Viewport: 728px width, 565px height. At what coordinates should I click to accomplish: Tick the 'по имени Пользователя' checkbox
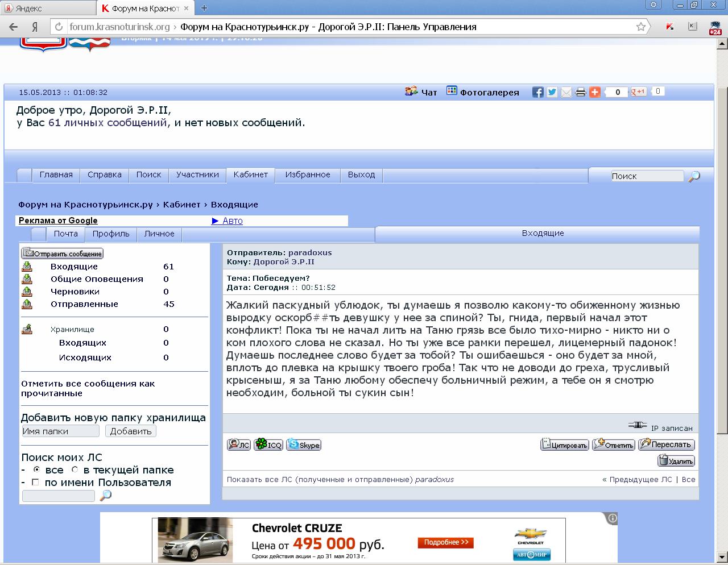(x=35, y=482)
